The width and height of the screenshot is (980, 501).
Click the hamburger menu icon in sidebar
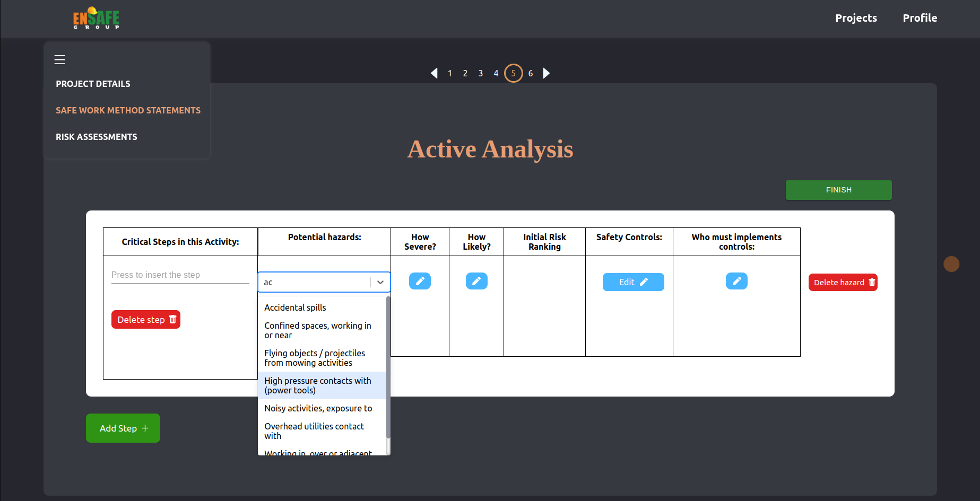click(x=59, y=60)
